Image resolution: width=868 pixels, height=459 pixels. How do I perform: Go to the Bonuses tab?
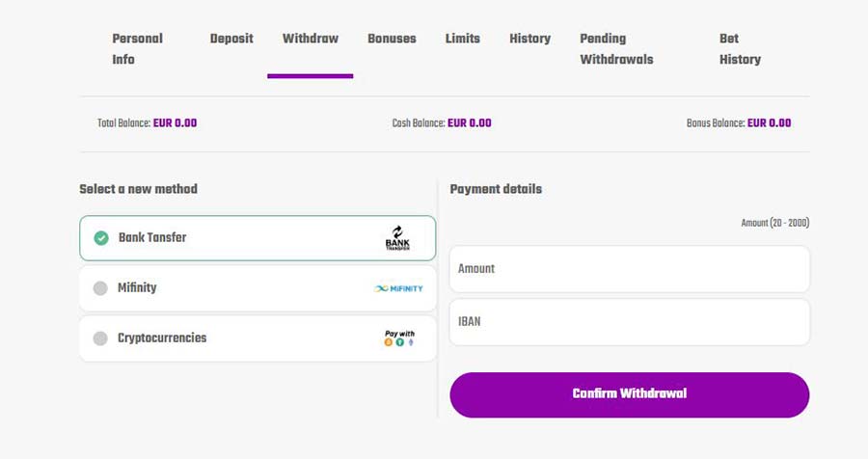click(392, 39)
